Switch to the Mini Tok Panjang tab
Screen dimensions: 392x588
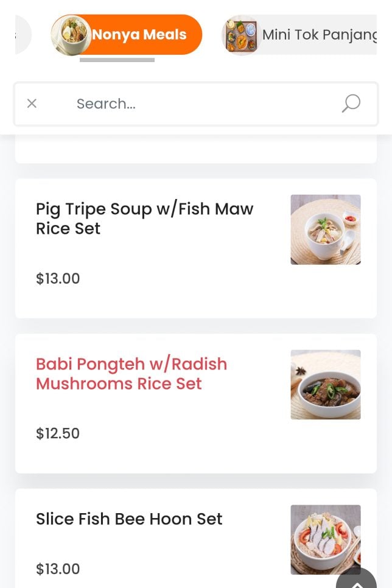(x=318, y=35)
